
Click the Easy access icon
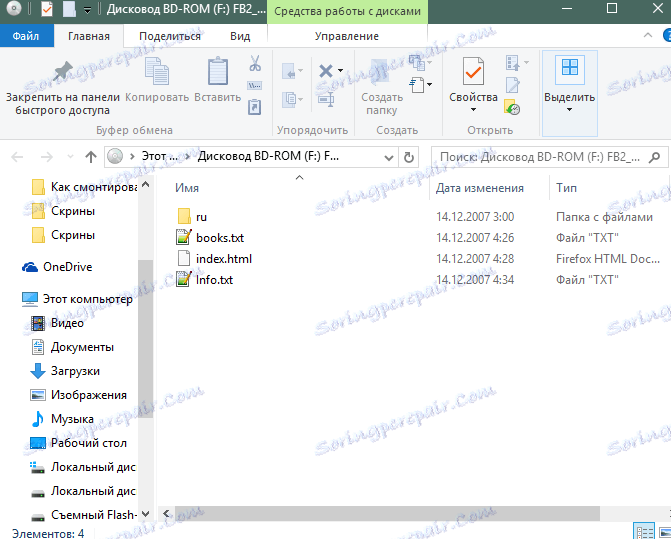(417, 85)
